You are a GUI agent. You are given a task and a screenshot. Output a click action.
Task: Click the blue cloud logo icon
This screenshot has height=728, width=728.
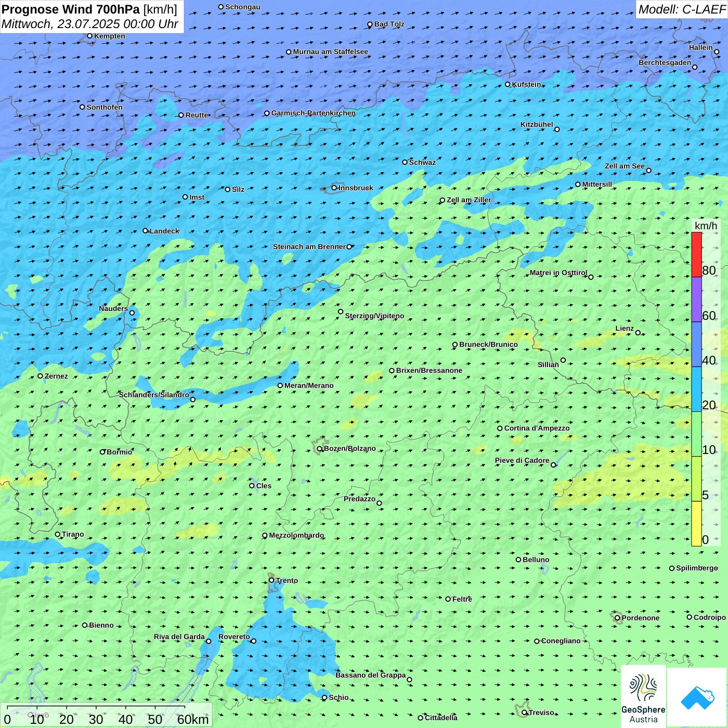[x=697, y=697]
